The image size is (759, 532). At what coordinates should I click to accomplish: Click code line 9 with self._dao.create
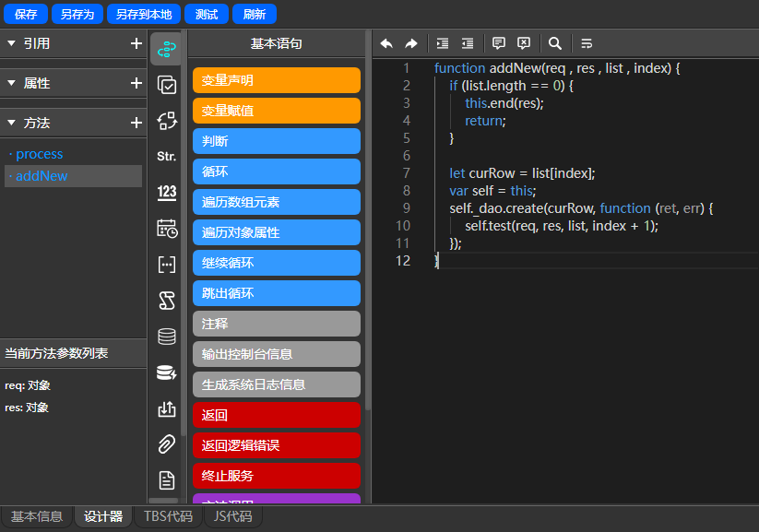581,208
